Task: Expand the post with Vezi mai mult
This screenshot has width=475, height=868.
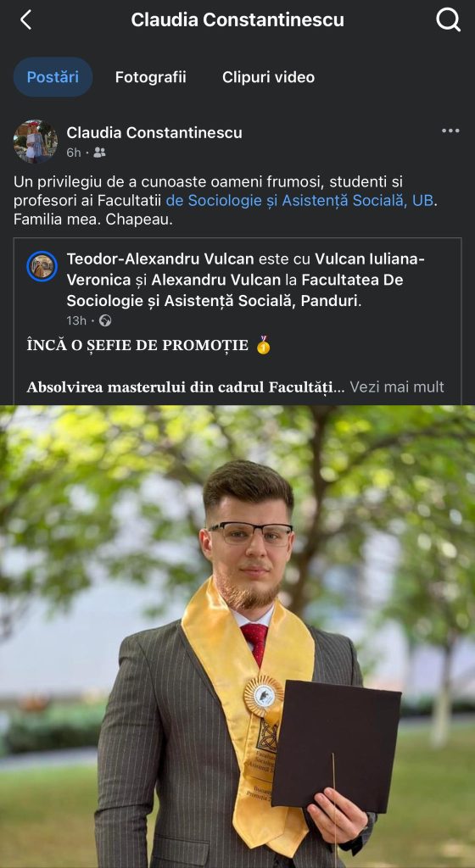Action: [397, 387]
